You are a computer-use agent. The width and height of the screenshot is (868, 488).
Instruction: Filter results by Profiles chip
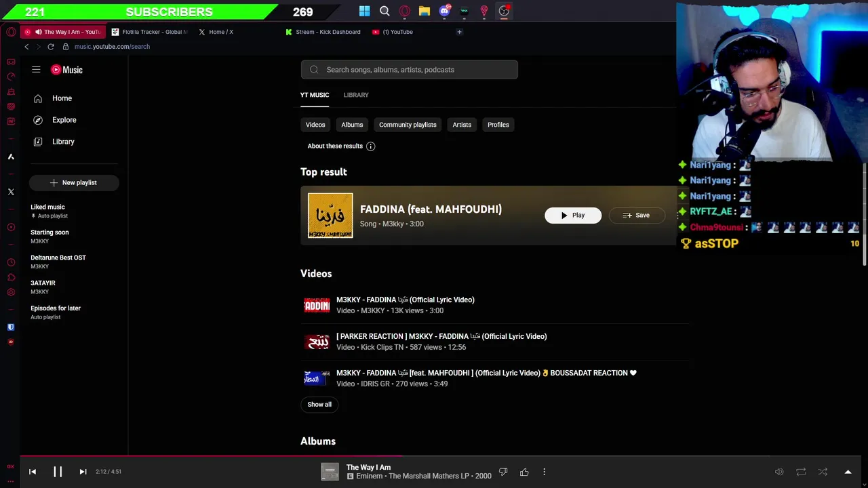click(498, 125)
